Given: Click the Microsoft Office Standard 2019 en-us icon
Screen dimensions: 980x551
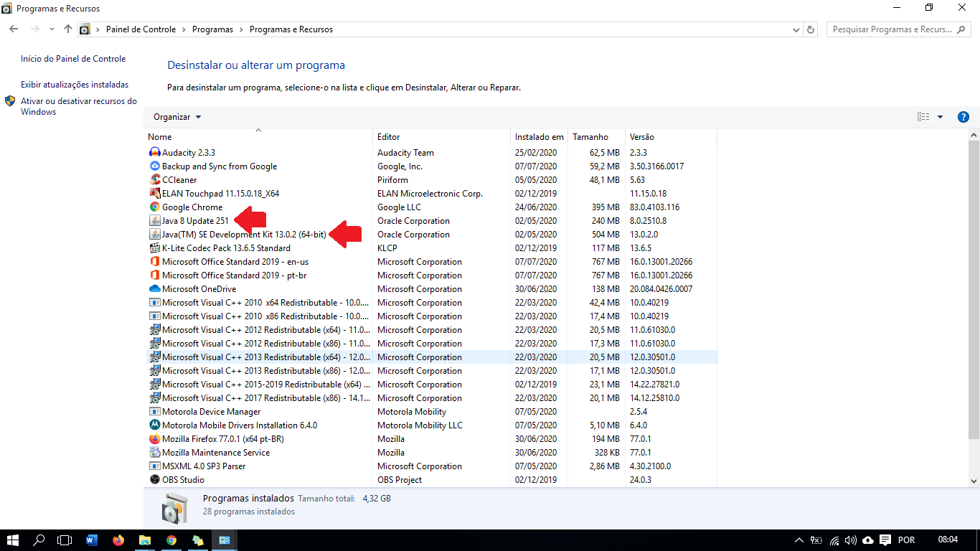Looking at the screenshot, I should [x=155, y=261].
